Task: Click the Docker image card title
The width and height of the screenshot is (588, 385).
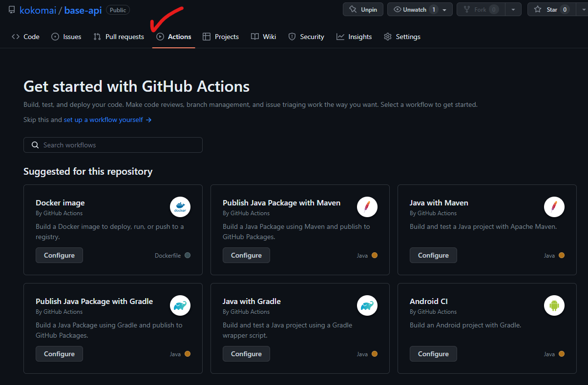Action: click(x=60, y=203)
